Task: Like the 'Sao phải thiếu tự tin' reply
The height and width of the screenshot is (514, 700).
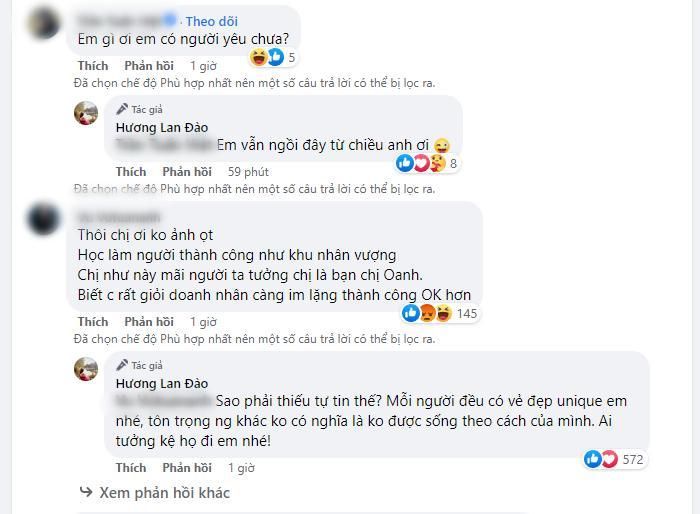Action: pos(130,467)
